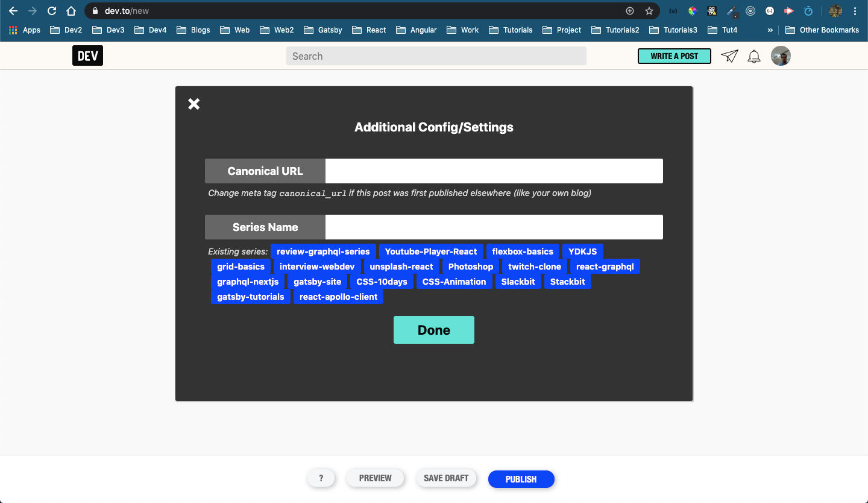Click the color picker extension icon
This screenshot has width=868, height=503.
click(693, 11)
